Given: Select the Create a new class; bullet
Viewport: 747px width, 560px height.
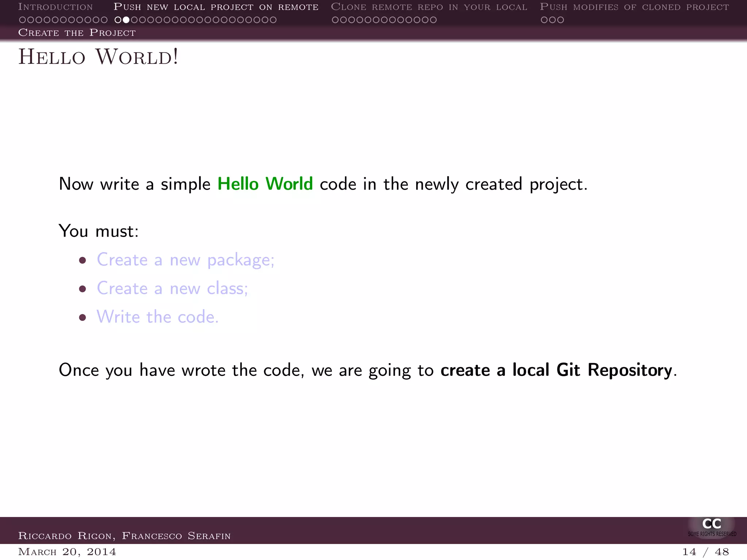Looking at the screenshot, I should (173, 288).
